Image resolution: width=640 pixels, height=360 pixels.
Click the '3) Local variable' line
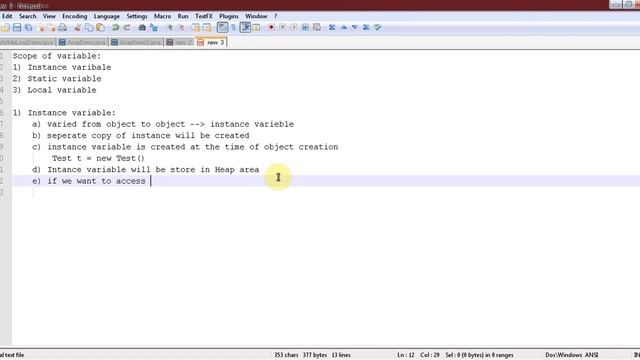coord(55,90)
